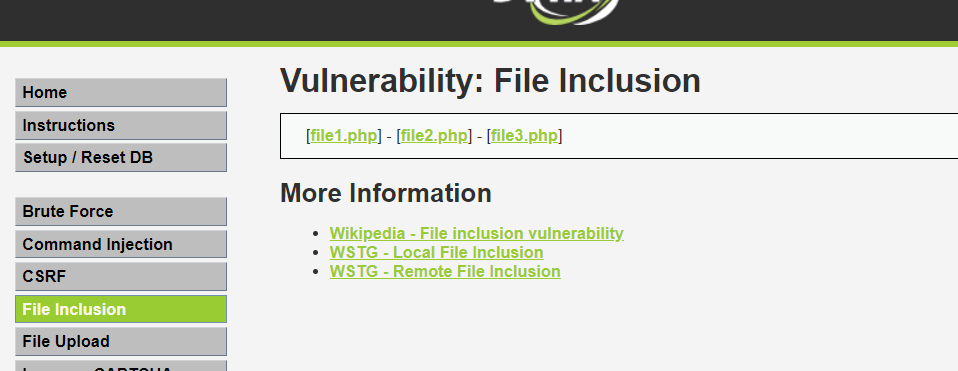This screenshot has width=958, height=371.
Task: Visit WSTG - Local File Inclusion link
Action: click(x=436, y=252)
